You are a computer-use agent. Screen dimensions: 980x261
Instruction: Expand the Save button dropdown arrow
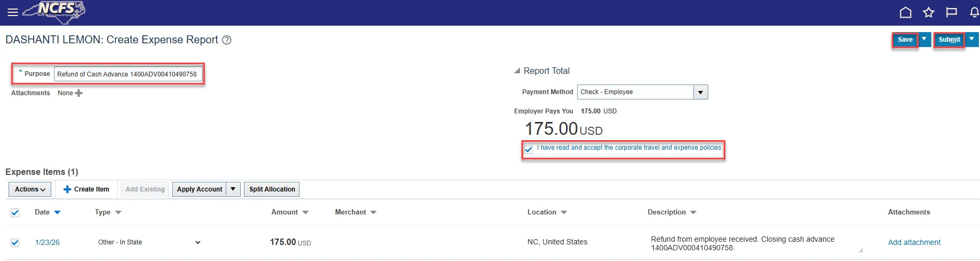click(x=924, y=39)
